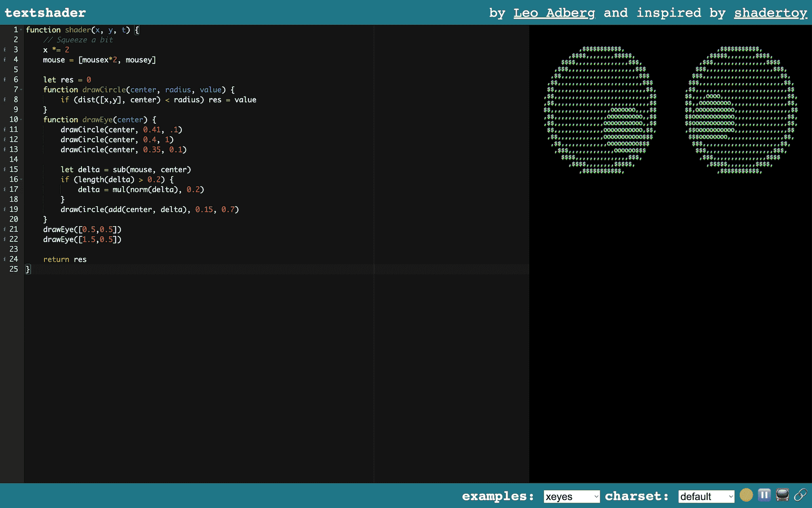
Task: Collapse the shader function at line 1
Action: click(21, 30)
